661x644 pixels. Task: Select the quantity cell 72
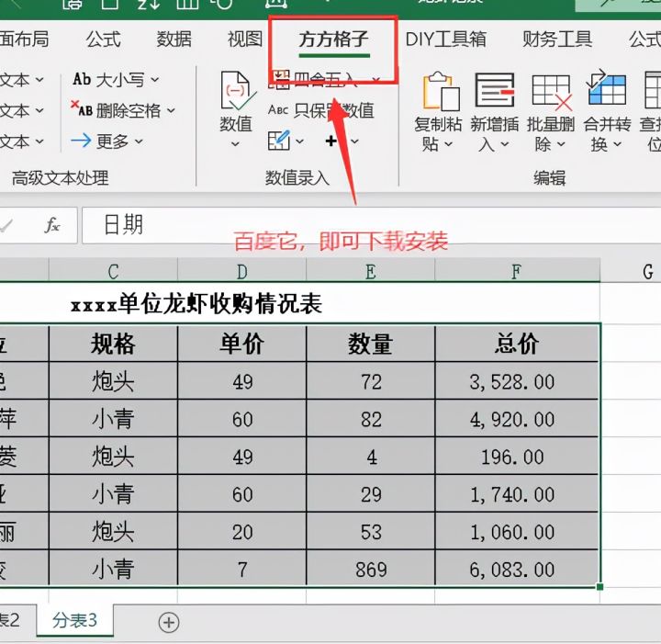point(371,381)
